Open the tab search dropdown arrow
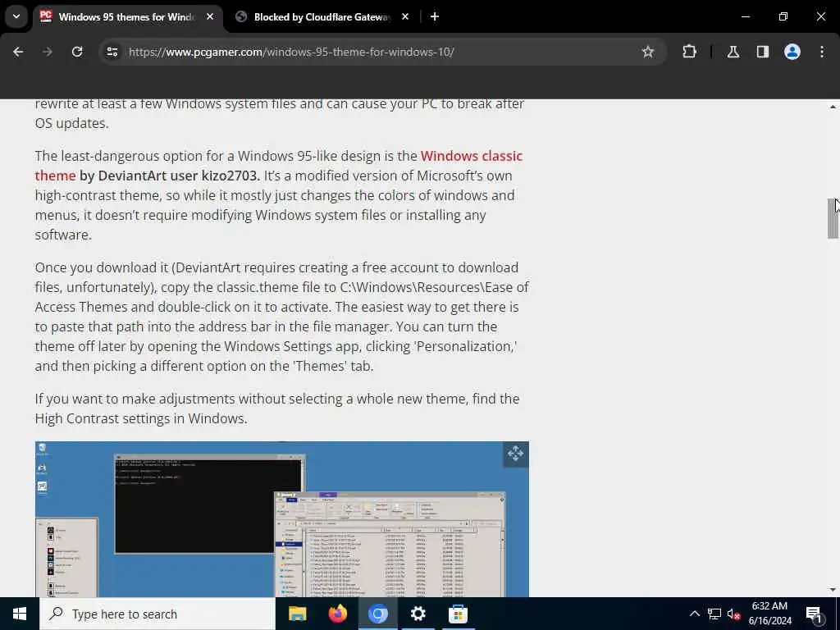Viewport: 840px width, 630px height. [x=16, y=16]
